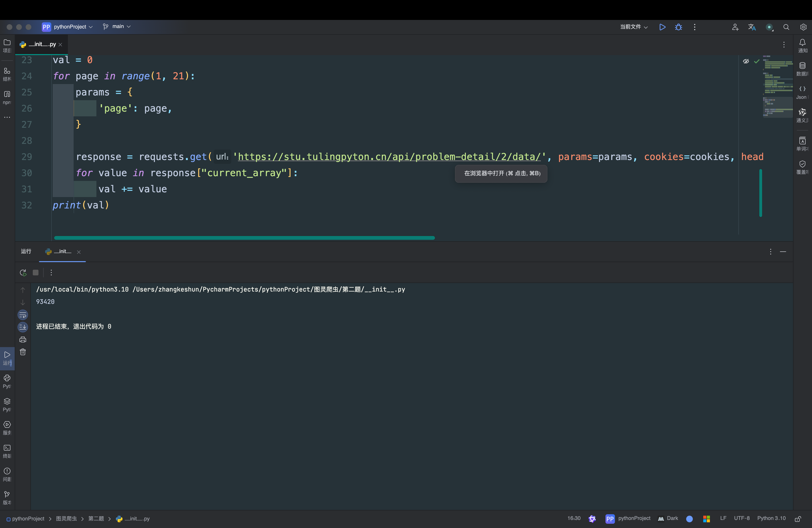This screenshot has width=812, height=528.
Task: Click 第二题 in the breadcrumb path
Action: point(96,519)
